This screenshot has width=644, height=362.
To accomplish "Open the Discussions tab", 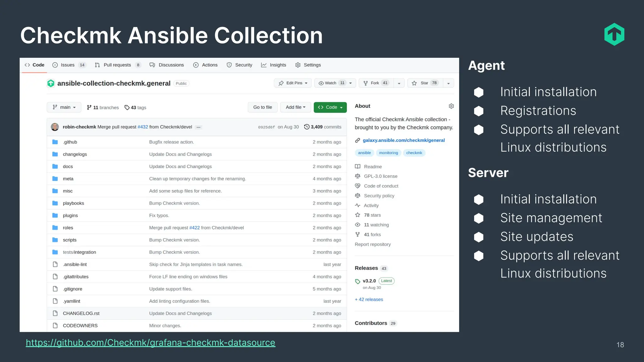I will [167, 65].
